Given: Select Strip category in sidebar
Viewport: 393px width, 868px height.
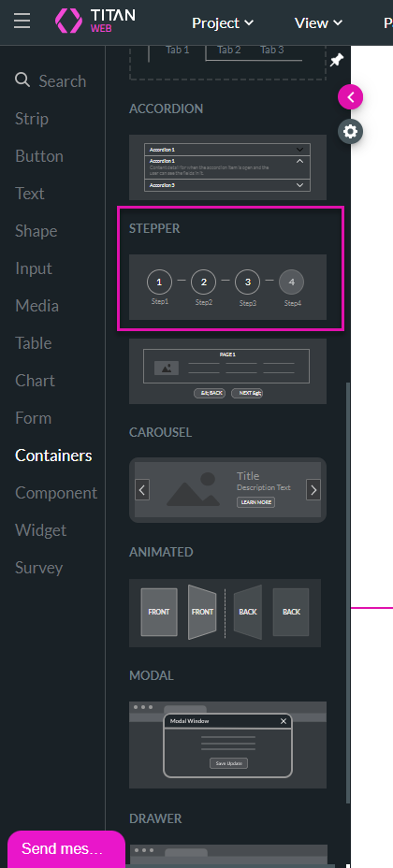Looking at the screenshot, I should click(32, 119).
